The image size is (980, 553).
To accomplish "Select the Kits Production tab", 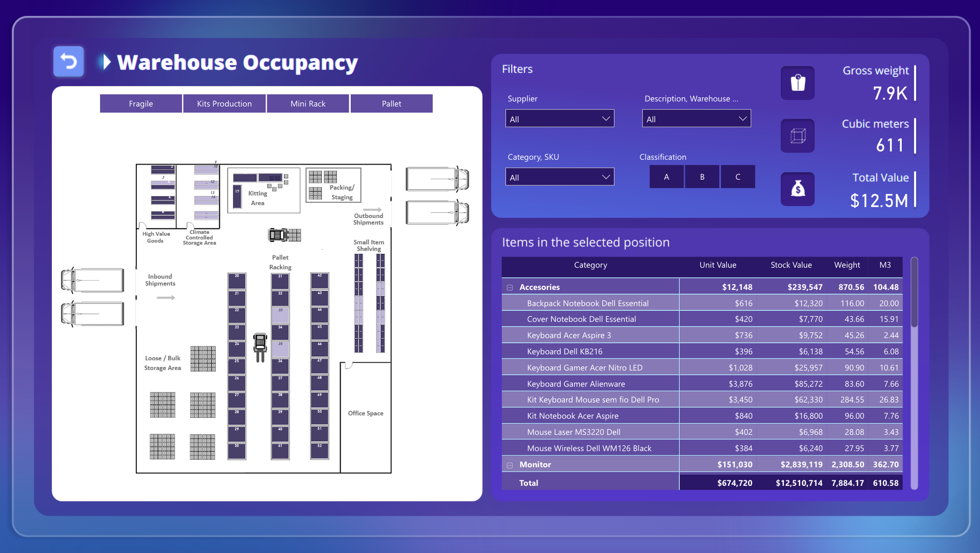I will 224,104.
